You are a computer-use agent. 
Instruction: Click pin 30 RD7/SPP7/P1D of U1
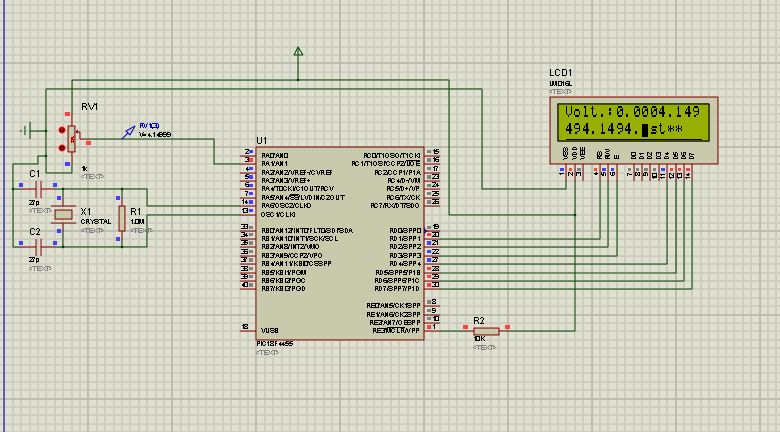432,289
